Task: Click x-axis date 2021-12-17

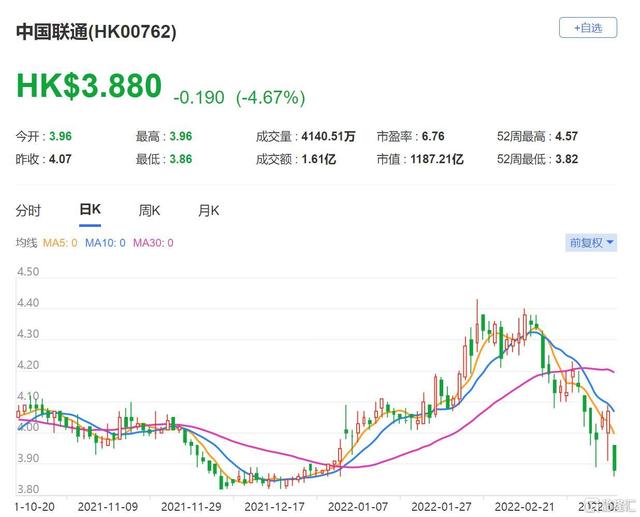Action: click(x=274, y=507)
